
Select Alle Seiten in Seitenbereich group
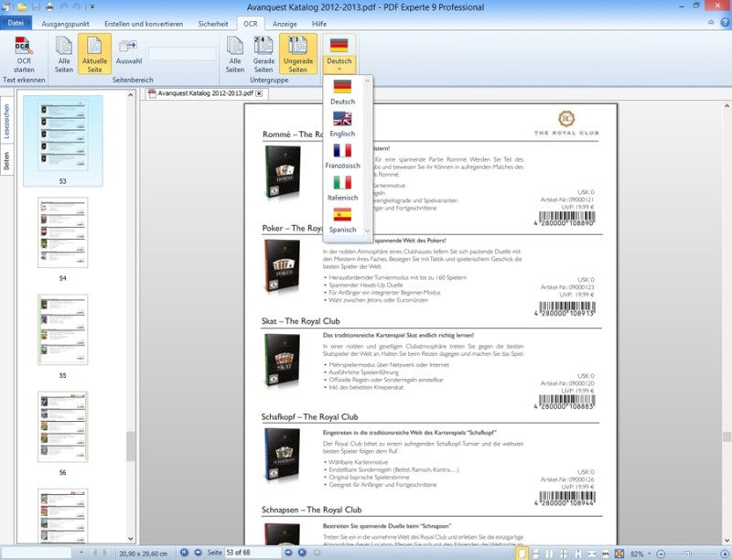tap(63, 55)
